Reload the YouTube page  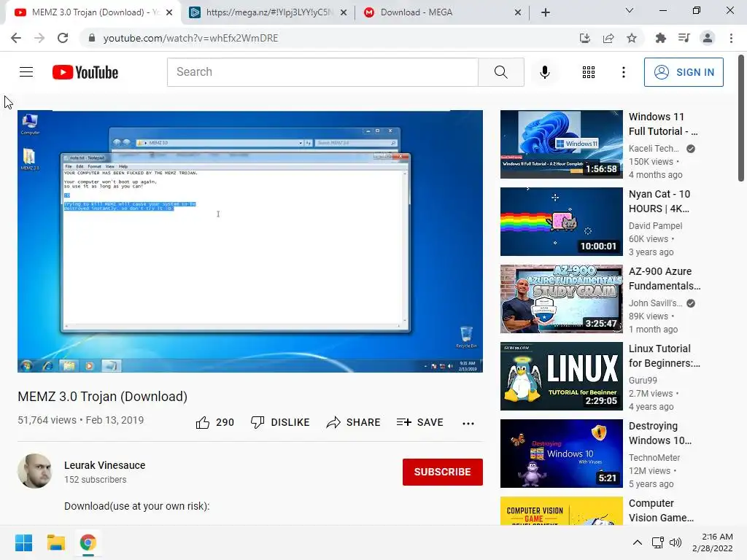pyautogui.click(x=63, y=38)
